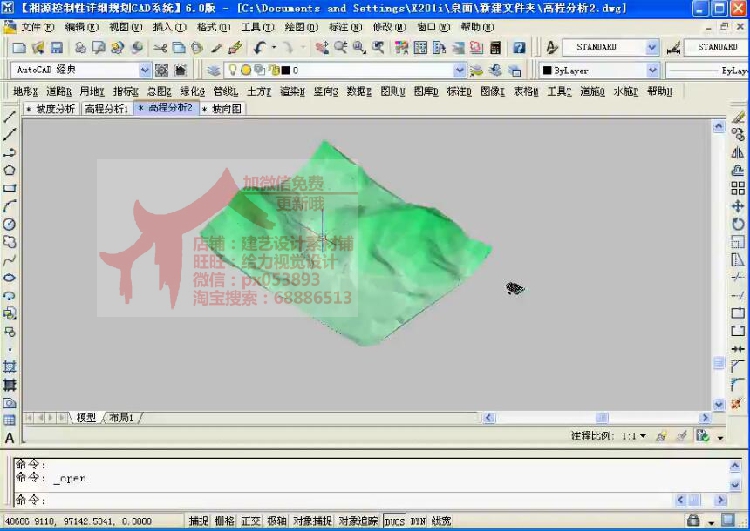Select the Rotate tool in modify toolbar
The image size is (750, 531).
(738, 224)
